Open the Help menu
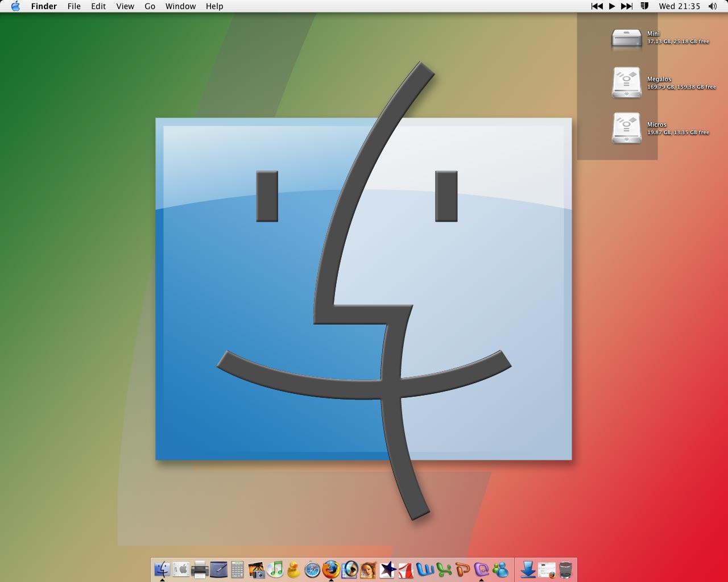Image resolution: width=728 pixels, height=582 pixels. click(214, 6)
